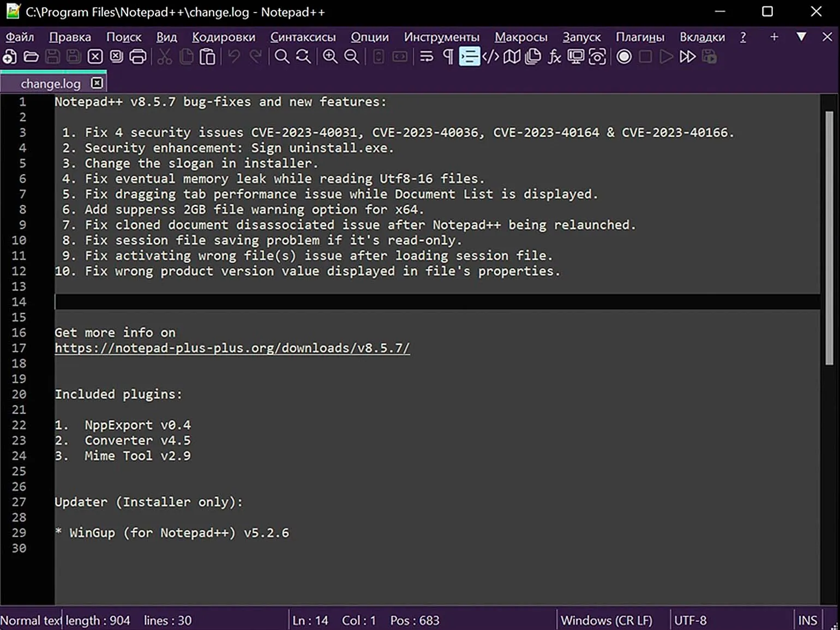
Task: Open a file with the folder icon
Action: coord(31,57)
